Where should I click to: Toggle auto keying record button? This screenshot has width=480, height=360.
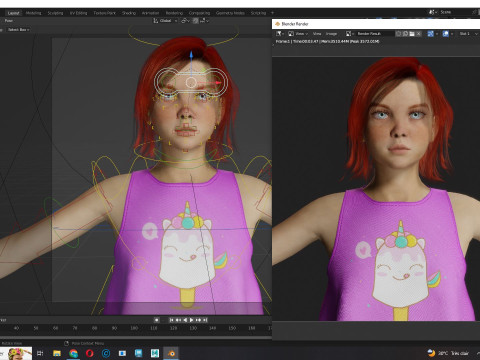click(156, 320)
